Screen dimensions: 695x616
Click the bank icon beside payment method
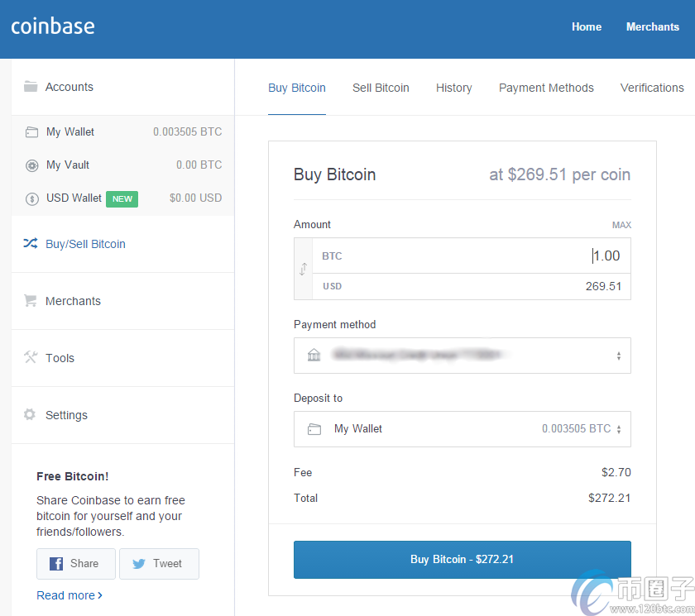pyautogui.click(x=314, y=355)
